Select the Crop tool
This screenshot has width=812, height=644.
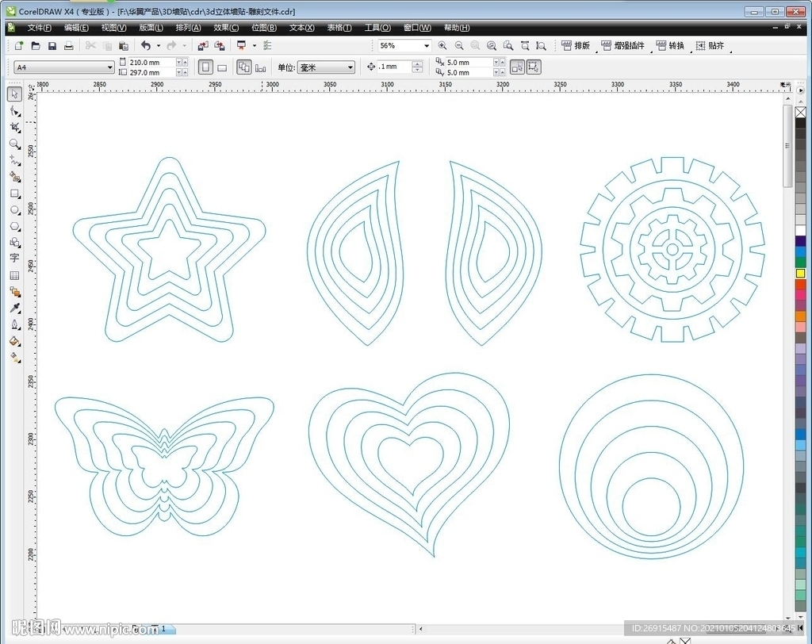[14, 128]
